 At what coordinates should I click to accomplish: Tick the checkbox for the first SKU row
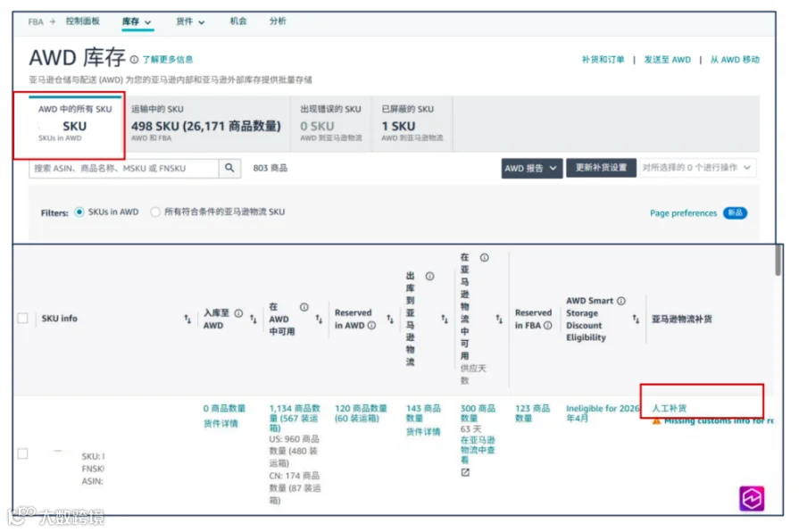22,453
